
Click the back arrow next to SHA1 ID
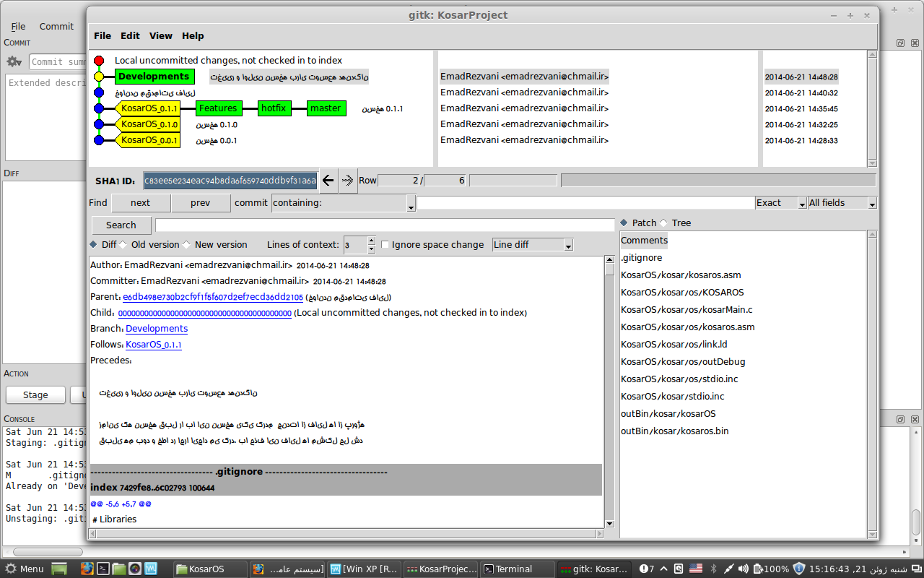(x=328, y=181)
